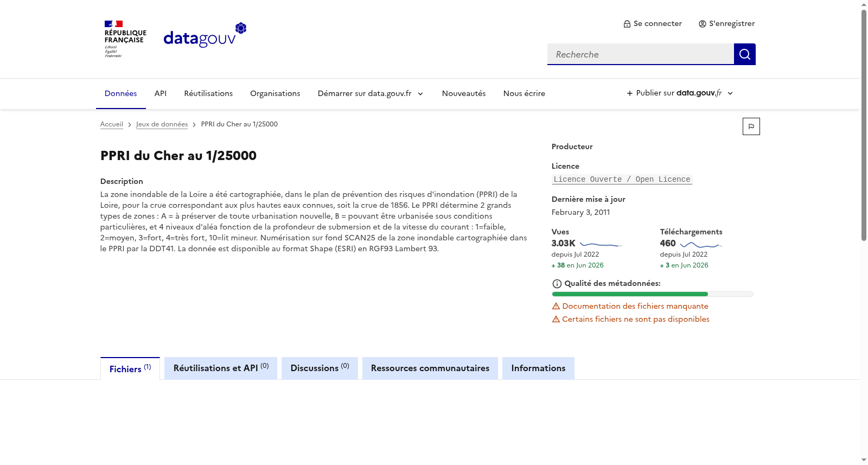
Task: Open Jeux de données breadcrumb
Action: [x=162, y=124]
